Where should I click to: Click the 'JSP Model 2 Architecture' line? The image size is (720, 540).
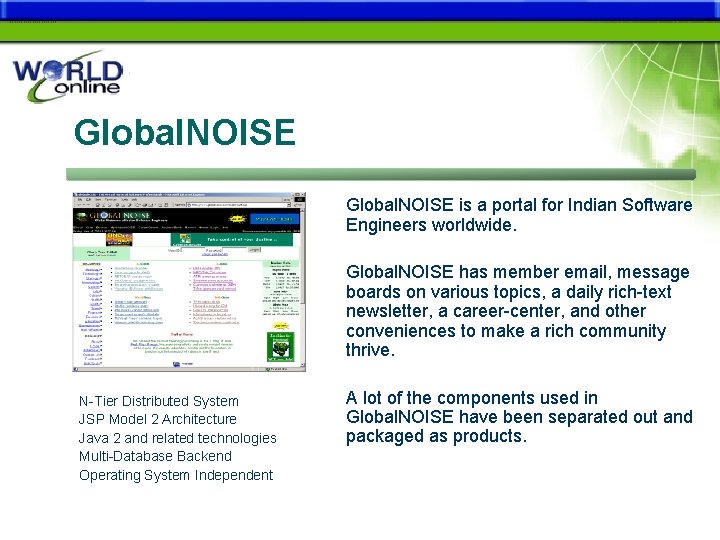click(x=158, y=419)
